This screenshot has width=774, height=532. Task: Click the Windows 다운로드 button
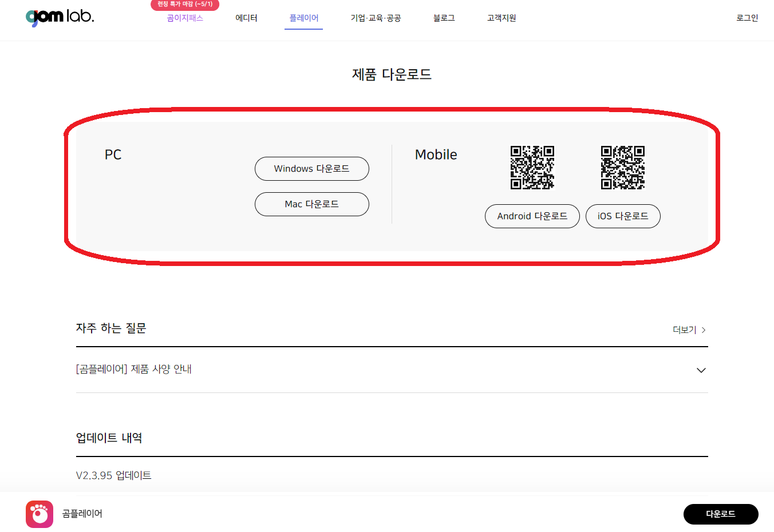tap(312, 169)
